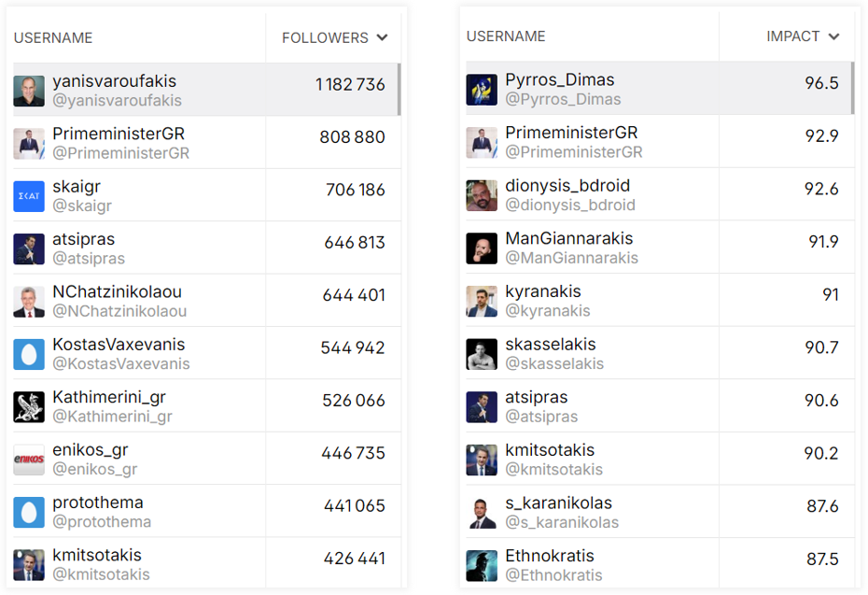Sort by the FOLLOWERS column header

click(325, 37)
